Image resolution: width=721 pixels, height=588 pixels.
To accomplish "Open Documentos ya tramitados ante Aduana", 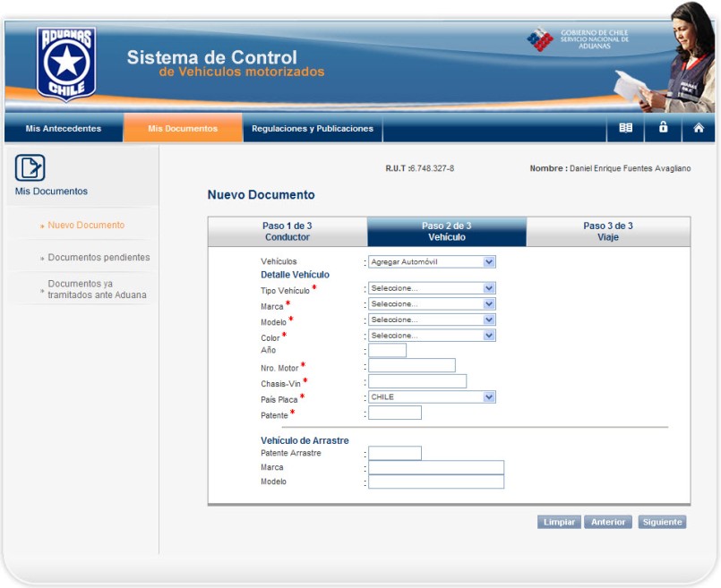I will (x=97, y=289).
